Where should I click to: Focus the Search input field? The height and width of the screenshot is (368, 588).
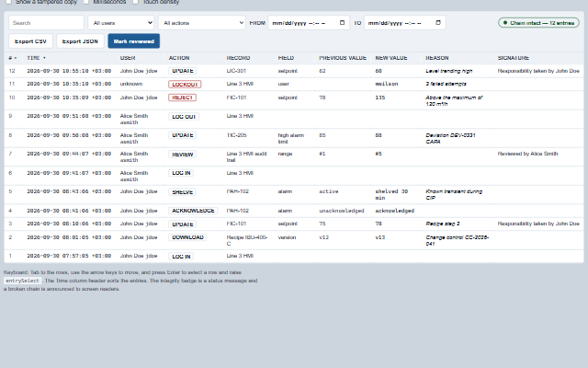coord(46,22)
